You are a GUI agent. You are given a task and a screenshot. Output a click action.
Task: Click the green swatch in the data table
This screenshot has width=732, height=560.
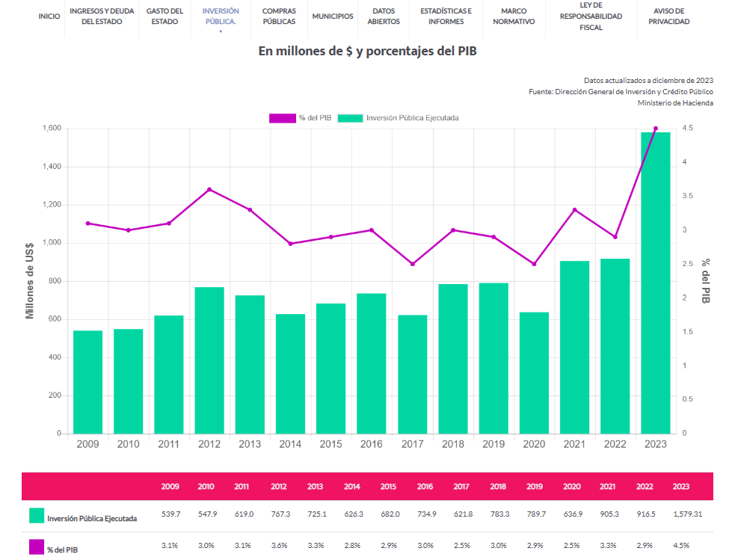coord(36,516)
